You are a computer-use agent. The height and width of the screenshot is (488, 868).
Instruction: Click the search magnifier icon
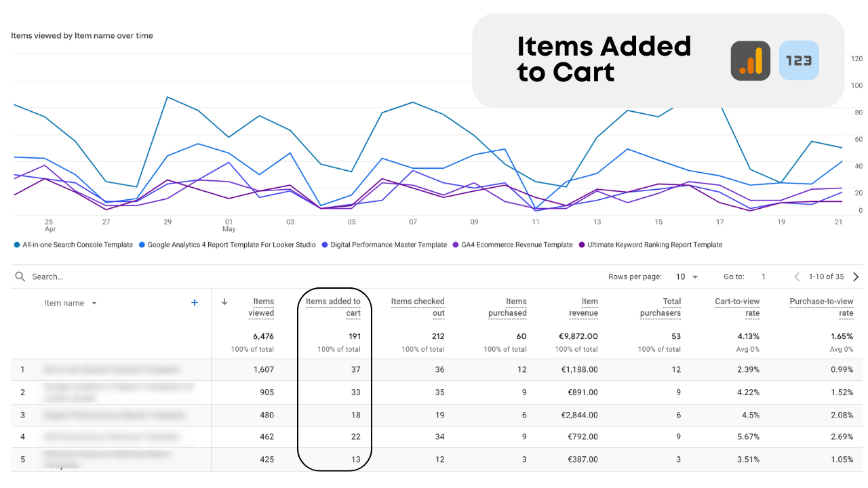coord(20,277)
